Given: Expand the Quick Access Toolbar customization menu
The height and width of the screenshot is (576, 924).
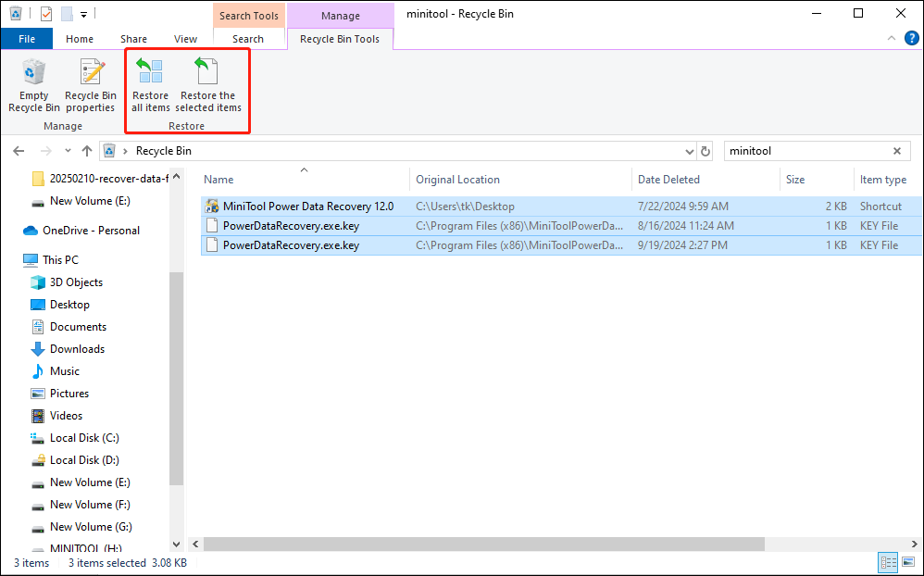Looking at the screenshot, I should pos(83,13).
